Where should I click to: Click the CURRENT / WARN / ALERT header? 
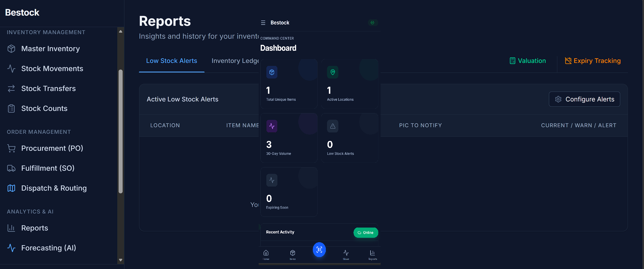click(x=579, y=125)
